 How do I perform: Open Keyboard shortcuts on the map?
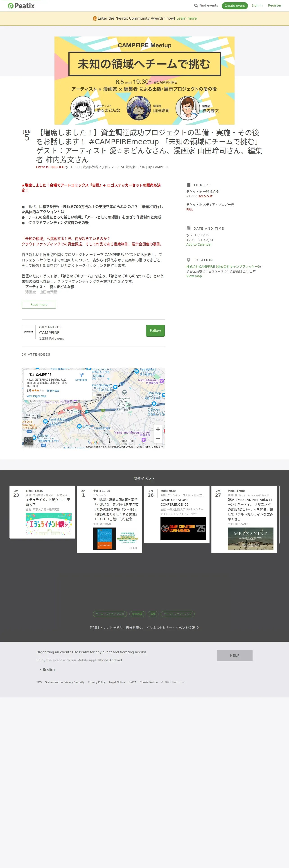(96, 447)
